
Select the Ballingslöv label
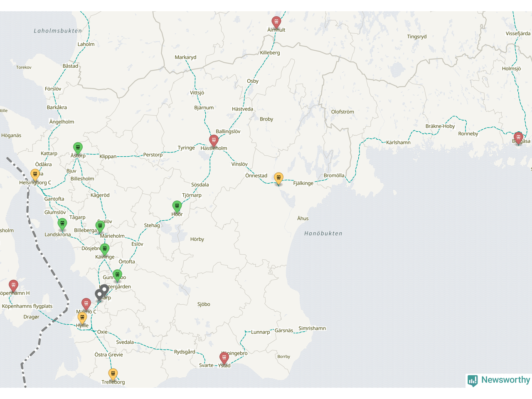point(228,131)
